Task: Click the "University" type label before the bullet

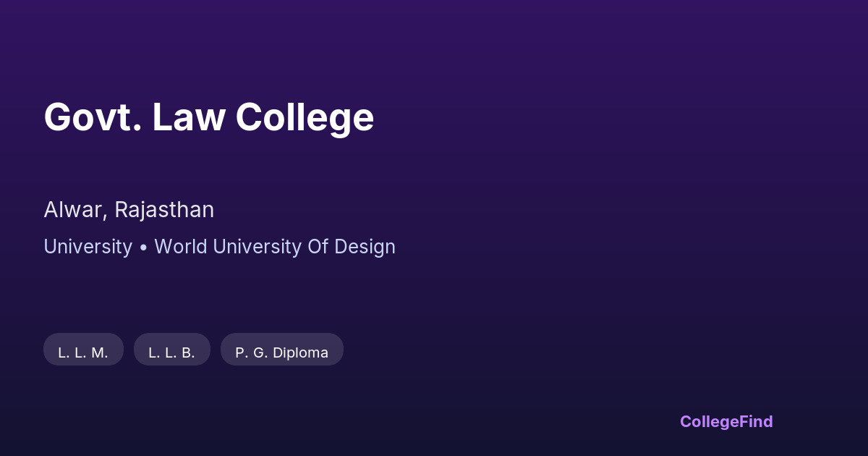Action: 88,247
